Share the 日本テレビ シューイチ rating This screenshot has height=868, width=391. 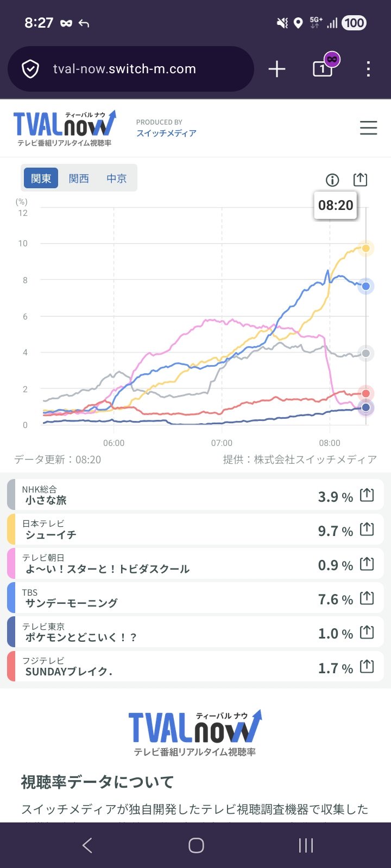click(x=367, y=529)
